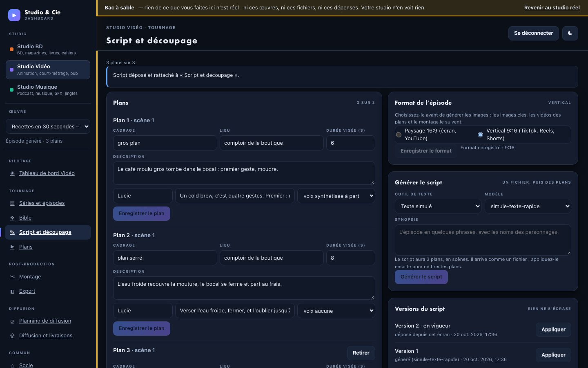Select the Vertical 9:16 radio option
This screenshot has width=588, height=368.
pos(480,135)
